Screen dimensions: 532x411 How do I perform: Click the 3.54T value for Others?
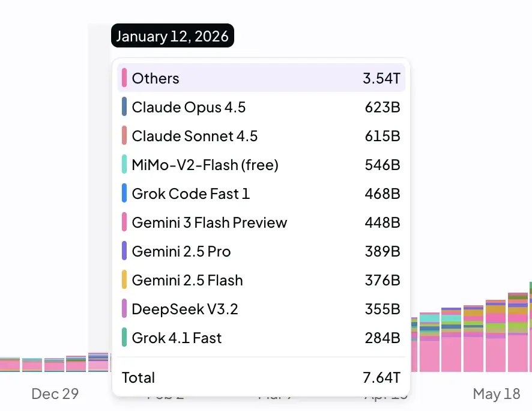point(381,78)
